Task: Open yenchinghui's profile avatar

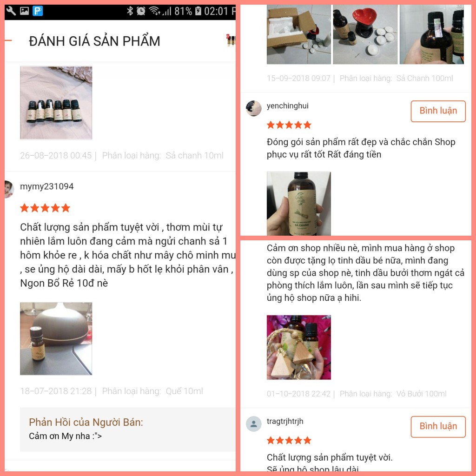Action: click(253, 108)
